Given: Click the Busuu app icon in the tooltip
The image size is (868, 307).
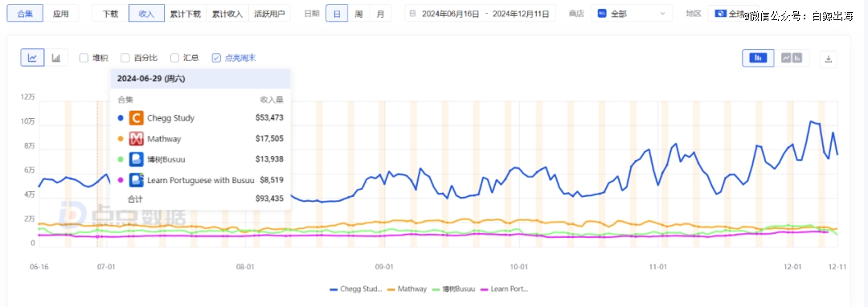Looking at the screenshot, I should pyautogui.click(x=136, y=159).
